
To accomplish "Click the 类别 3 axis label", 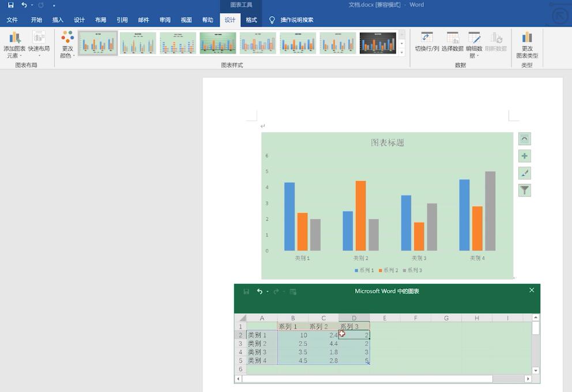I will pyautogui.click(x=419, y=258).
